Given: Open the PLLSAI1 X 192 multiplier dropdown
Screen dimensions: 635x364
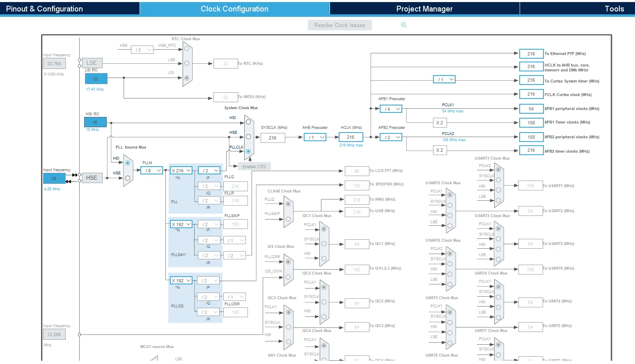Looking at the screenshot, I should 181,224.
